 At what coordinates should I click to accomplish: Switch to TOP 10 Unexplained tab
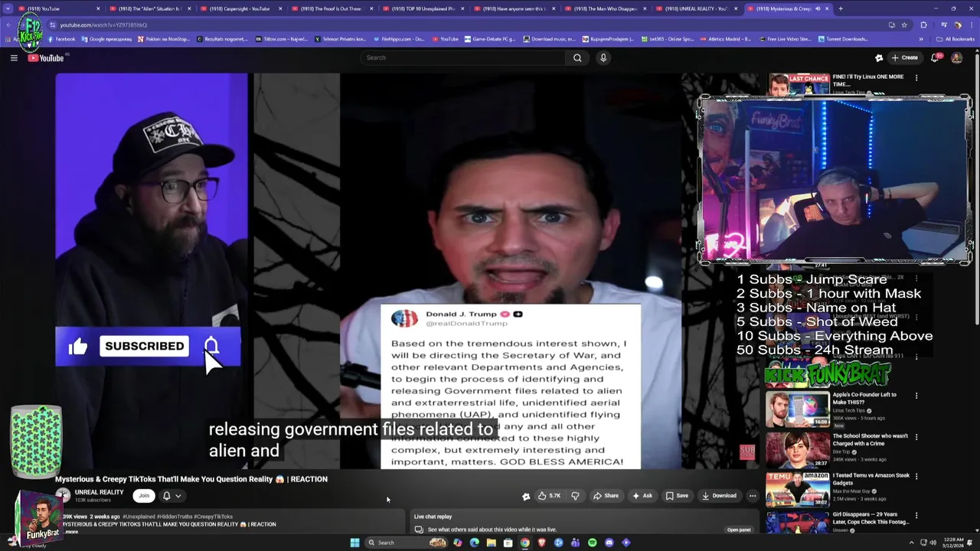[x=421, y=8]
